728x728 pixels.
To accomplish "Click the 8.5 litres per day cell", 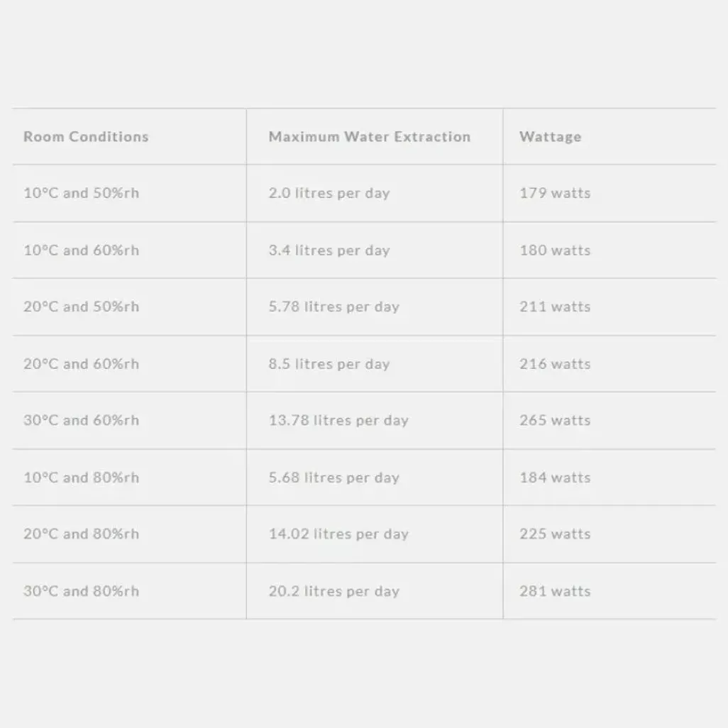I will tap(329, 364).
